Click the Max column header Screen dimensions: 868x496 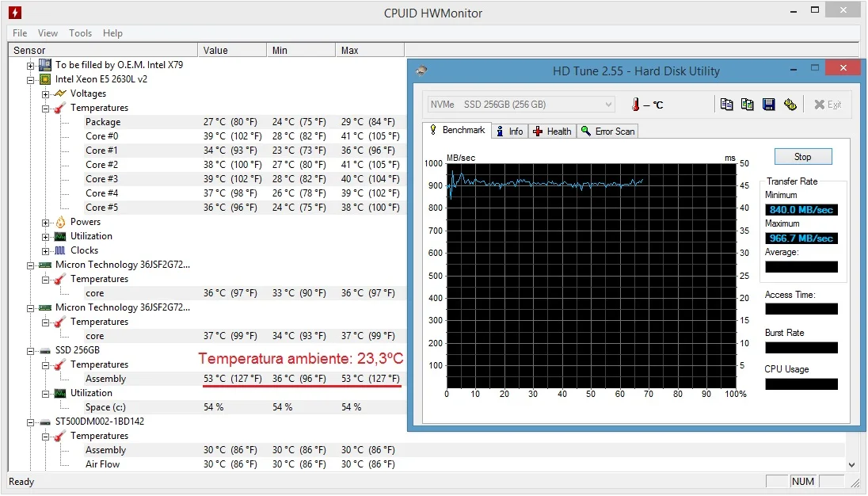[369, 51]
